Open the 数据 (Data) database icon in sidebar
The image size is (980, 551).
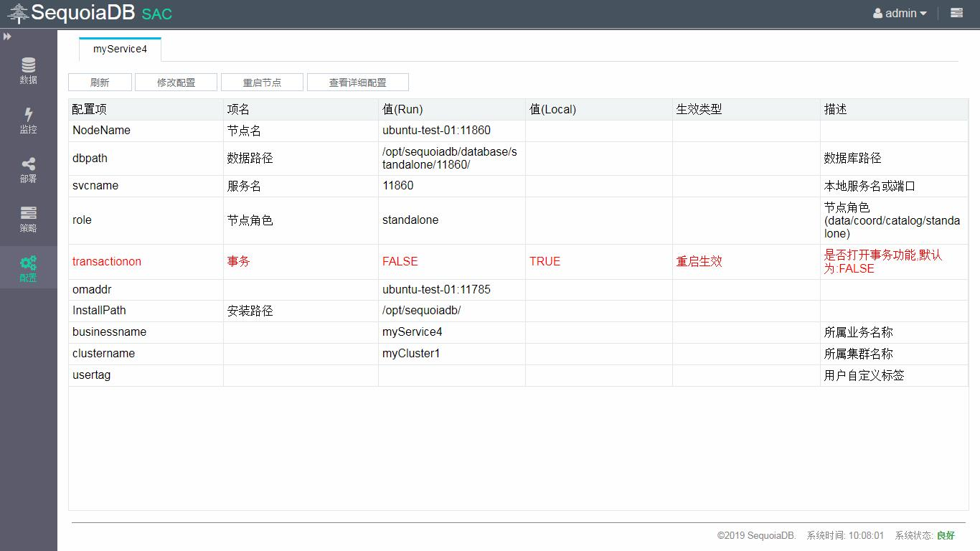tap(28, 66)
